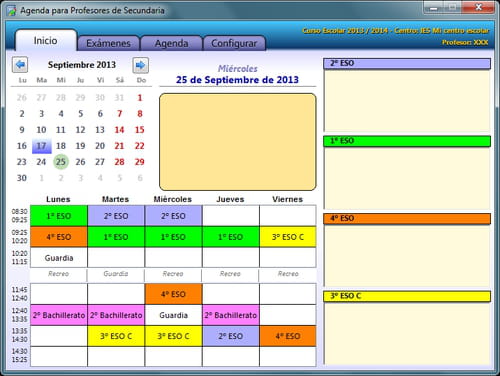Click the 3º ESO C yellow panel header
Image resolution: width=500 pixels, height=376 pixels.
407,296
